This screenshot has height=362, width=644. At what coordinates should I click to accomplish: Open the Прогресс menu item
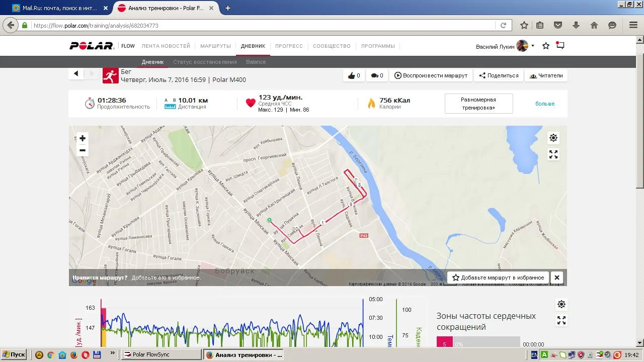pyautogui.click(x=289, y=46)
